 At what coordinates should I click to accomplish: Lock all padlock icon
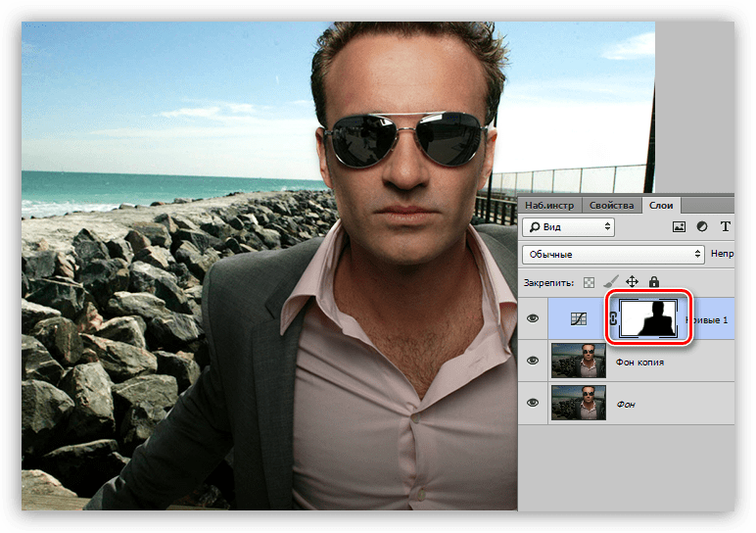[654, 282]
